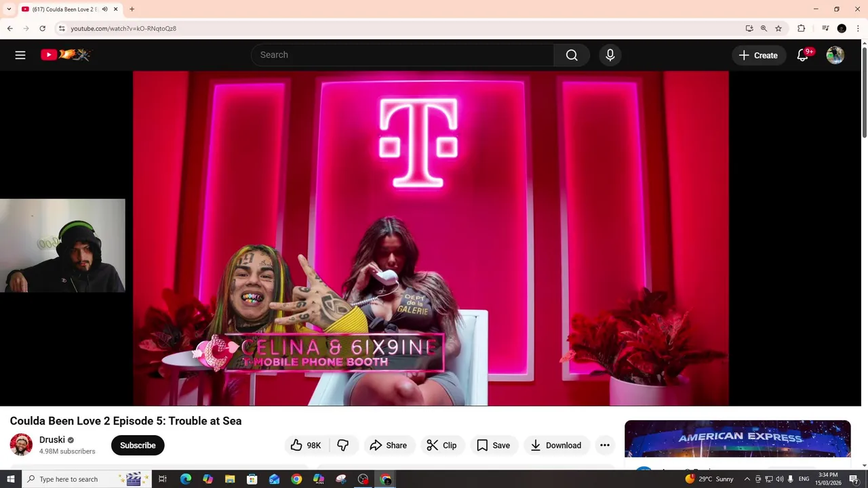Bookmark this tab with the star

click(x=778, y=28)
